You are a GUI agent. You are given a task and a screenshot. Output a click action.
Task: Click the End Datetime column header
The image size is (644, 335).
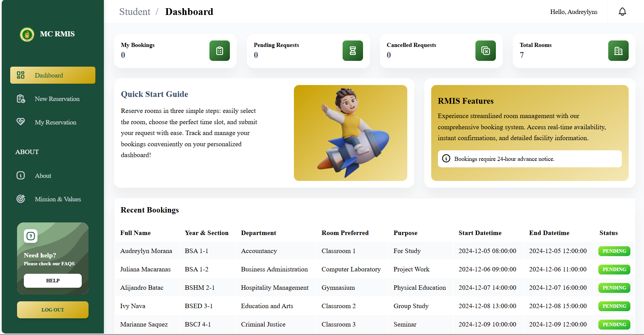point(549,233)
